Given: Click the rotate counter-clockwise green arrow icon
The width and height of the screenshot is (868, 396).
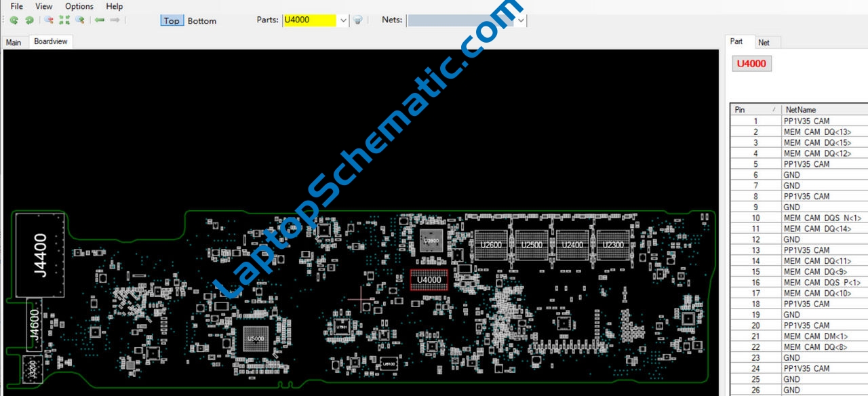Looking at the screenshot, I should 14,20.
